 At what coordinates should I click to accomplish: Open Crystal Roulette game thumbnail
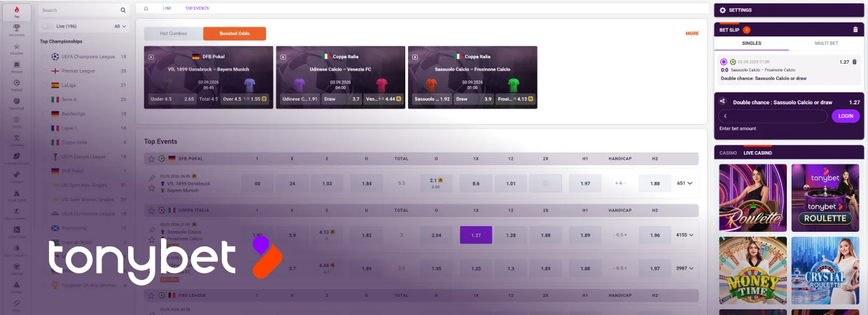tap(825, 270)
